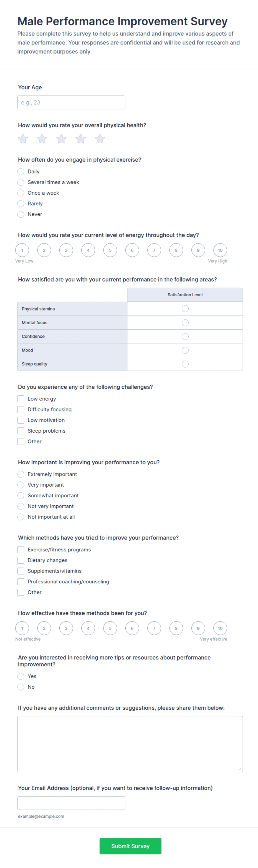Image resolution: width=258 pixels, height=868 pixels.
Task: Choose Rarely for physical exercise
Action: coord(21,204)
